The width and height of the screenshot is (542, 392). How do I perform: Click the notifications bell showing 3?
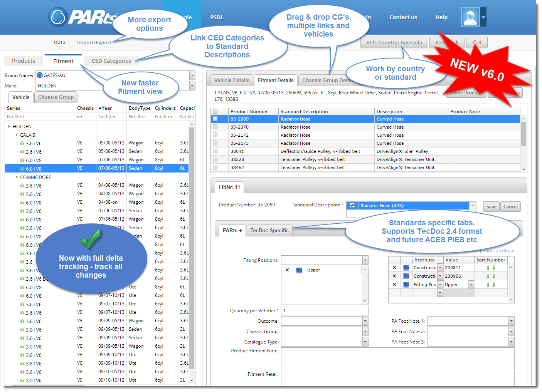click(x=477, y=42)
